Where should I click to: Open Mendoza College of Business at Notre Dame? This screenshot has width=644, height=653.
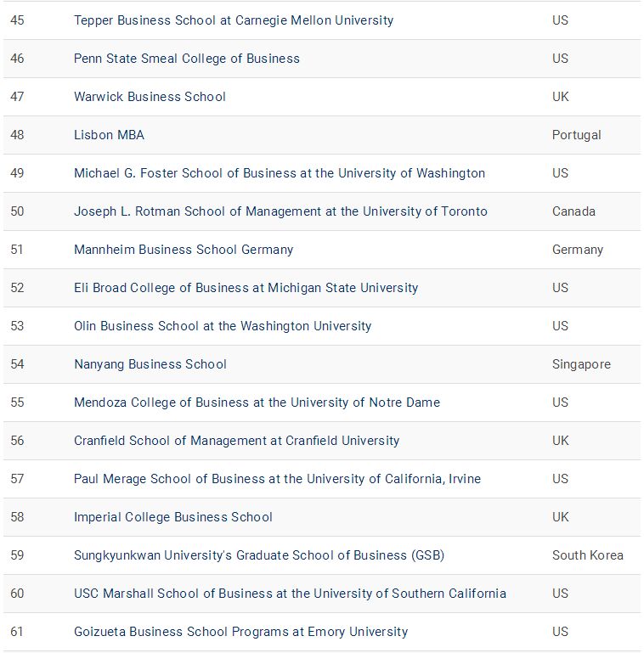(257, 402)
